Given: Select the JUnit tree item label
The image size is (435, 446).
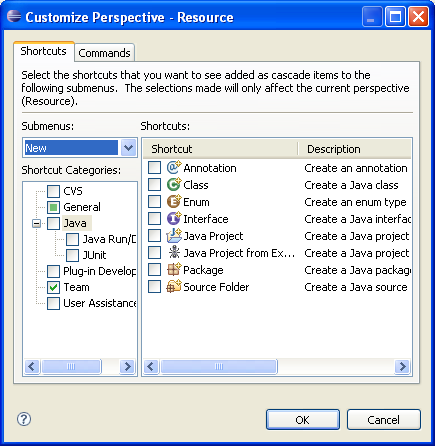Looking at the screenshot, I should pos(94,255).
